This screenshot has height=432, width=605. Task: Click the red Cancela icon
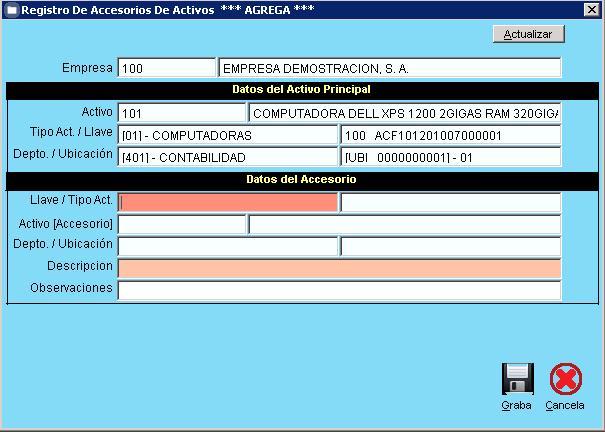tap(565, 379)
